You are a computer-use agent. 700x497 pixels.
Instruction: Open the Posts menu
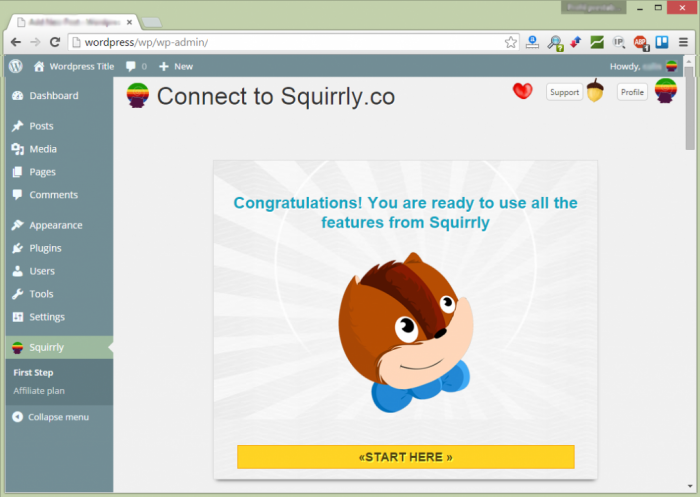[59, 126]
